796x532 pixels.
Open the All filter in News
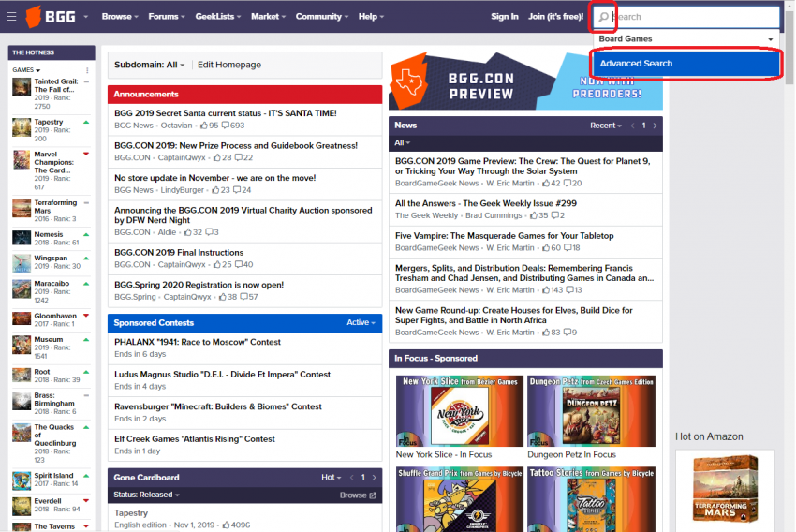point(402,143)
